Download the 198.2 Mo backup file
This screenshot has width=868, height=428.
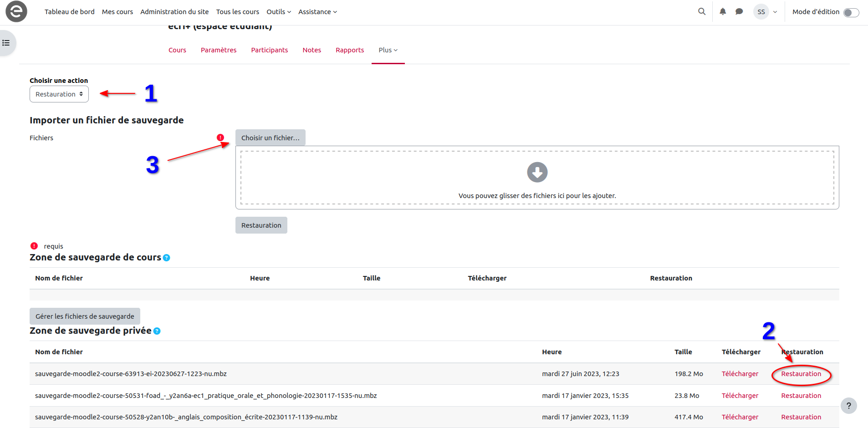pos(740,374)
